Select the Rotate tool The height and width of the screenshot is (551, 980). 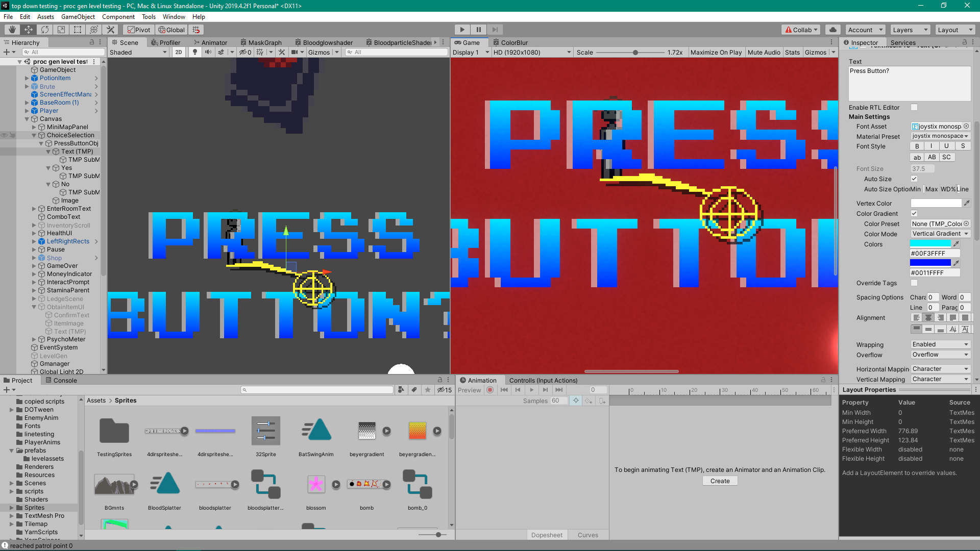(x=45, y=30)
